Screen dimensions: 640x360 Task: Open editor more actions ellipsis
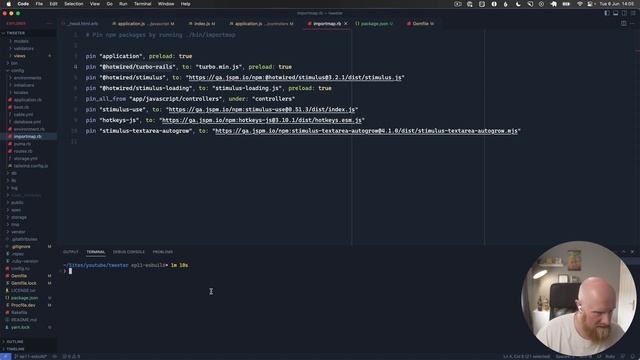click(x=632, y=24)
